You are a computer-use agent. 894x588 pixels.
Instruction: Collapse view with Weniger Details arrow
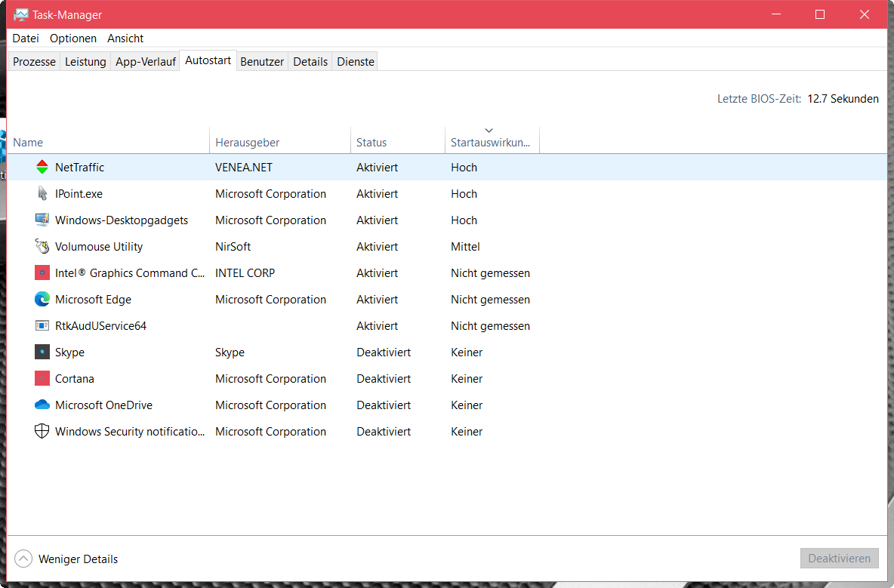pyautogui.click(x=23, y=559)
